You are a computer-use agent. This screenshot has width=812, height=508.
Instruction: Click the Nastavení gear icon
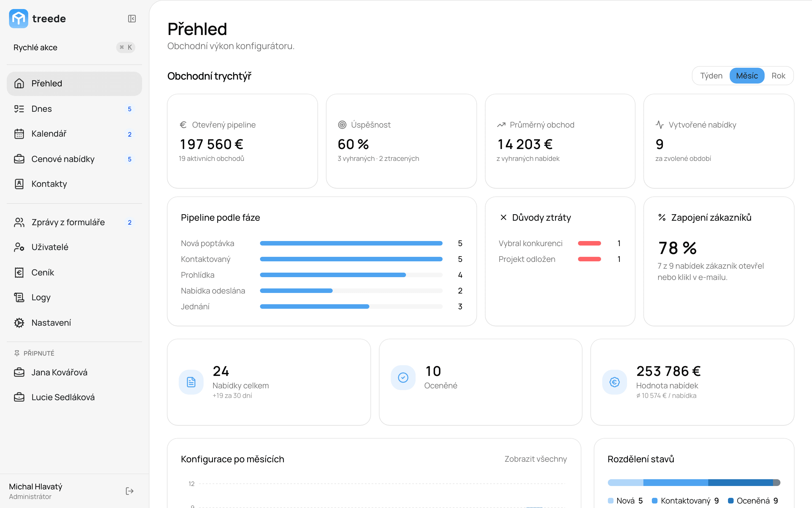click(19, 323)
